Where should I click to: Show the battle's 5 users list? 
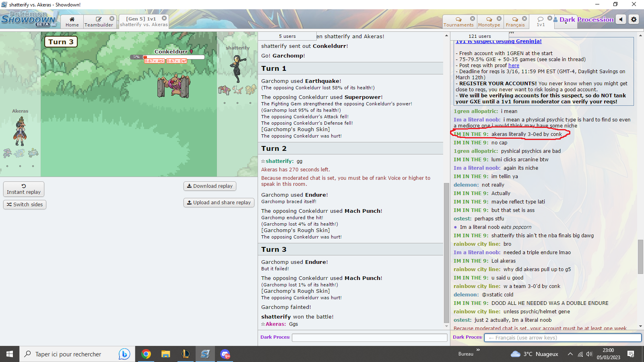(x=287, y=36)
